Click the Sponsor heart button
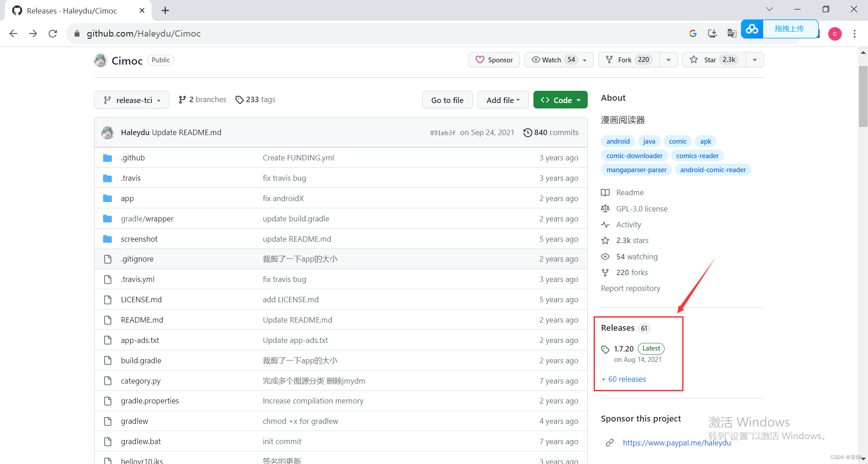Viewport: 868px width, 464px height. pyautogui.click(x=494, y=60)
